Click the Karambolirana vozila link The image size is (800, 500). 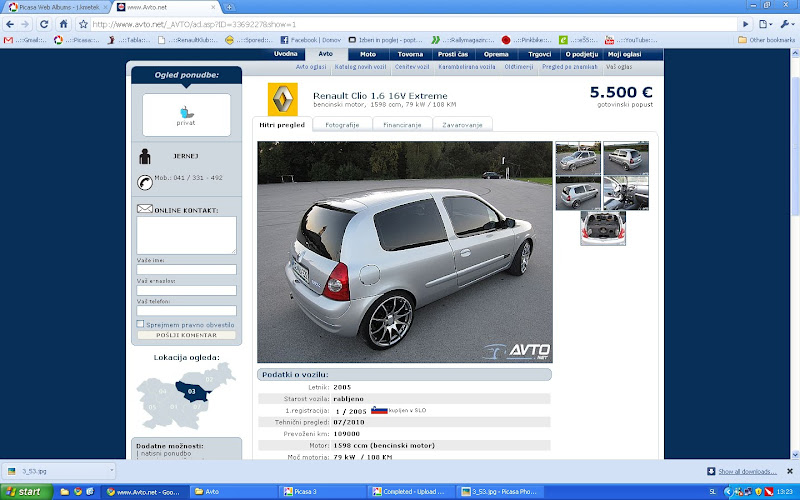click(467, 67)
